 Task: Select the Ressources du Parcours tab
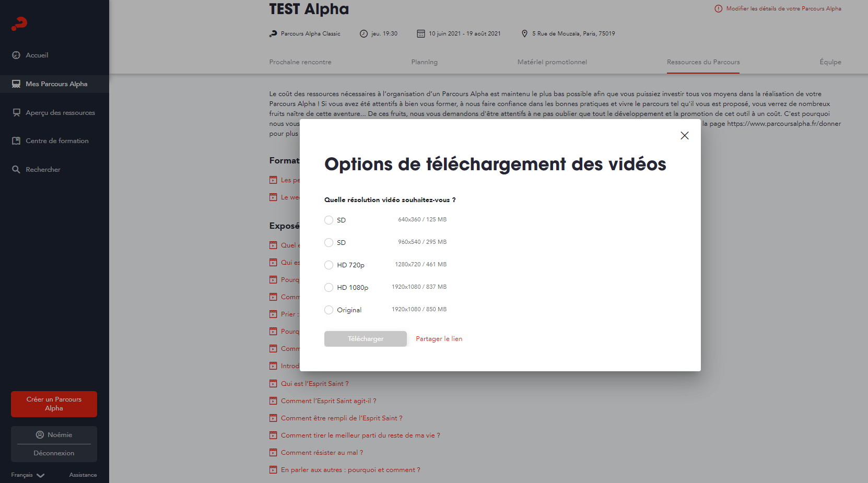point(703,62)
